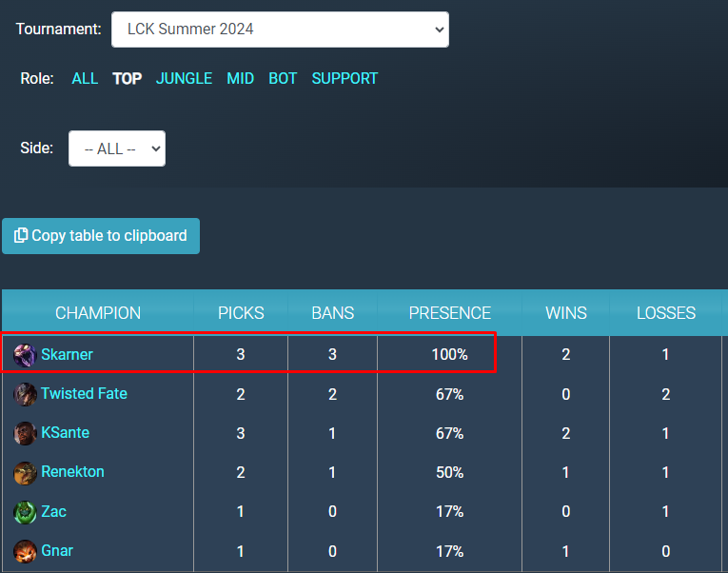728x573 pixels.
Task: Open the Skarner champion link
Action: tap(67, 355)
